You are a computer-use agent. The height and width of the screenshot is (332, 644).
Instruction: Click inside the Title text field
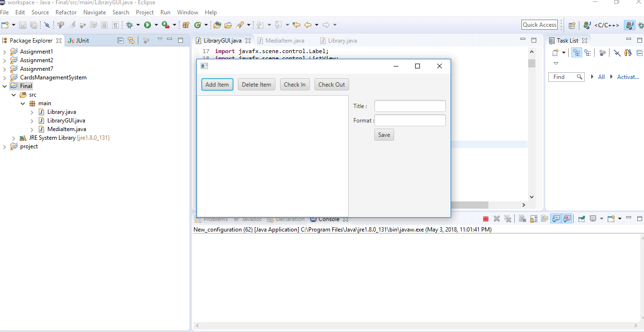(409, 106)
